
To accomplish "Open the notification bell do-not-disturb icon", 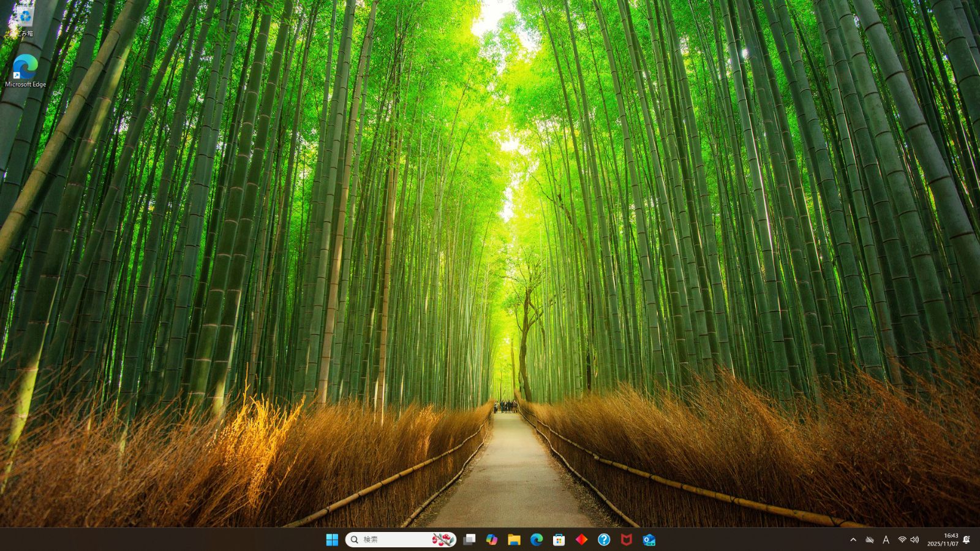I will tap(967, 540).
